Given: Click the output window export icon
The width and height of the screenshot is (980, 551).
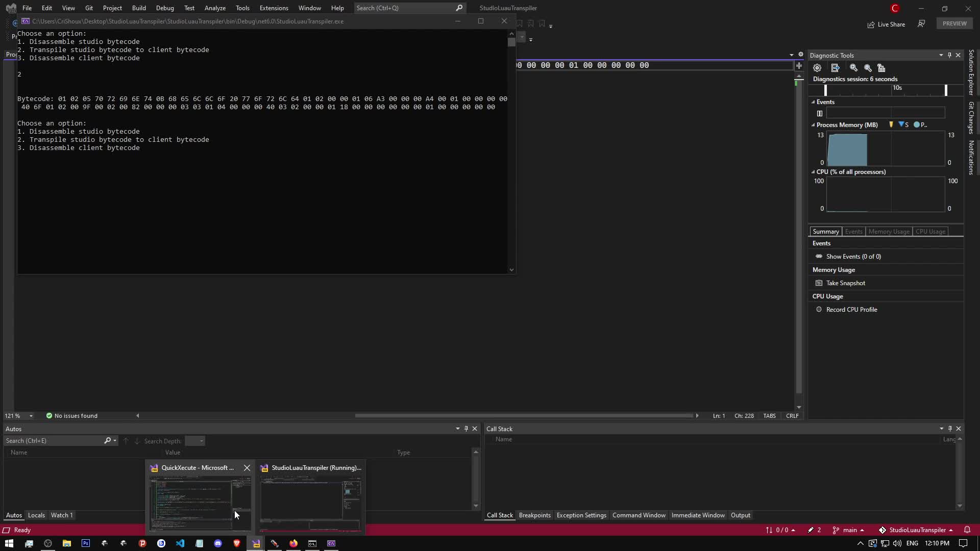Looking at the screenshot, I should tap(835, 68).
